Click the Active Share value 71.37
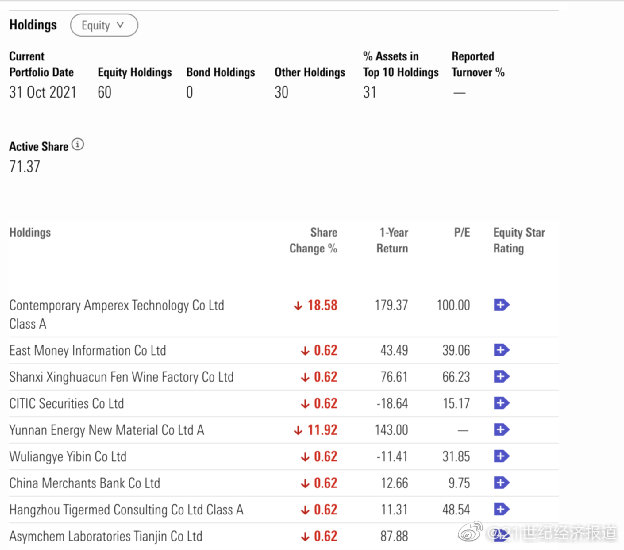The height and width of the screenshot is (550, 624). pos(25,166)
